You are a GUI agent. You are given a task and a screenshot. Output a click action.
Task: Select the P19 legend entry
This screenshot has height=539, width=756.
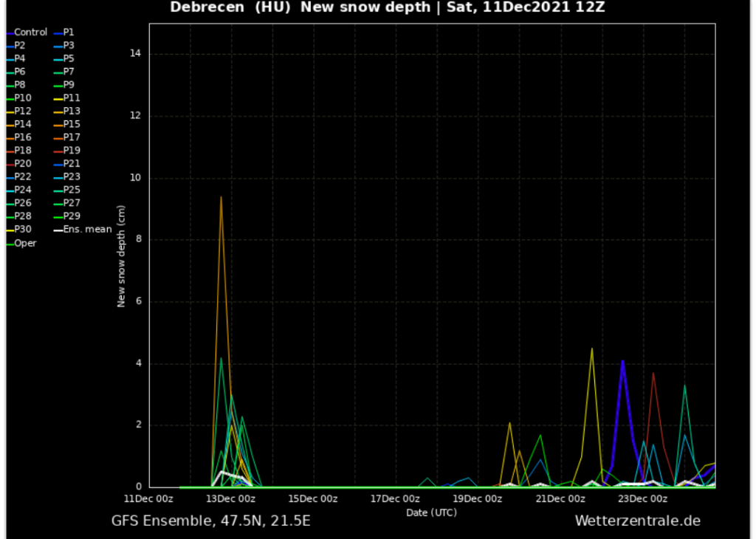(72, 151)
